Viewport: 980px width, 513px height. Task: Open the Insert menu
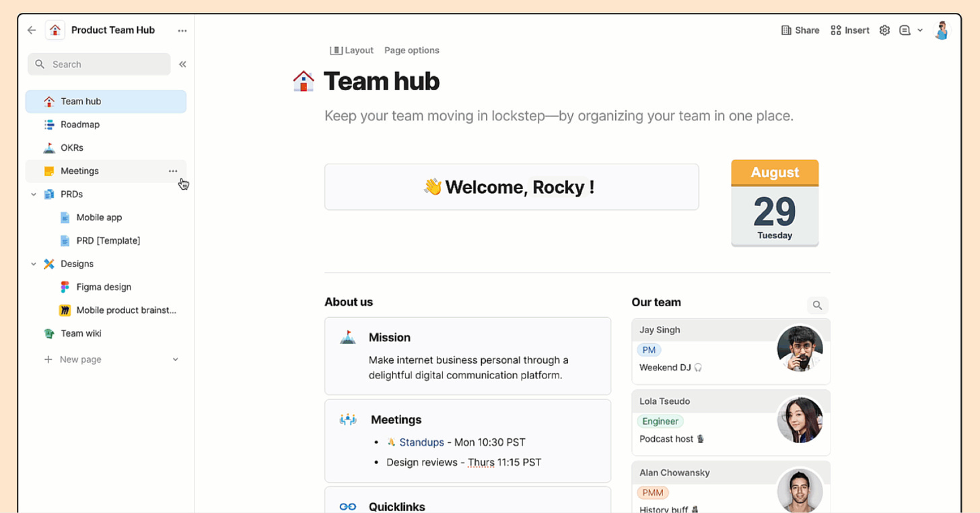click(850, 30)
